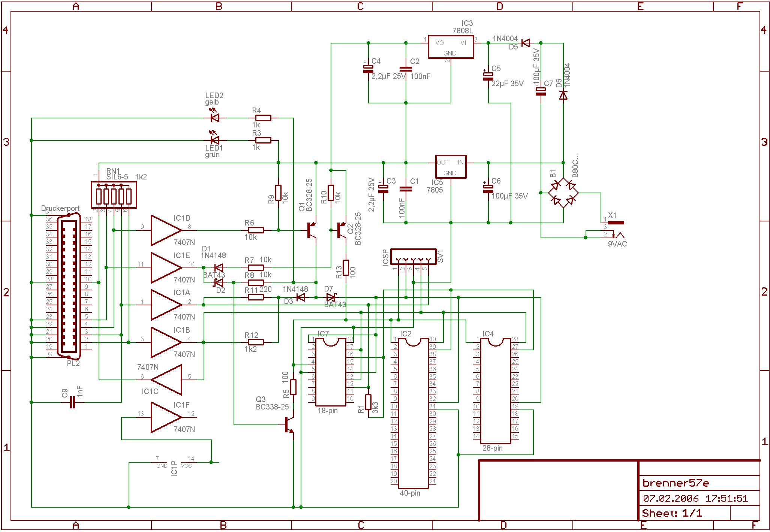
Task: Click the Druckerport PL2 connector
Action: coord(69,286)
